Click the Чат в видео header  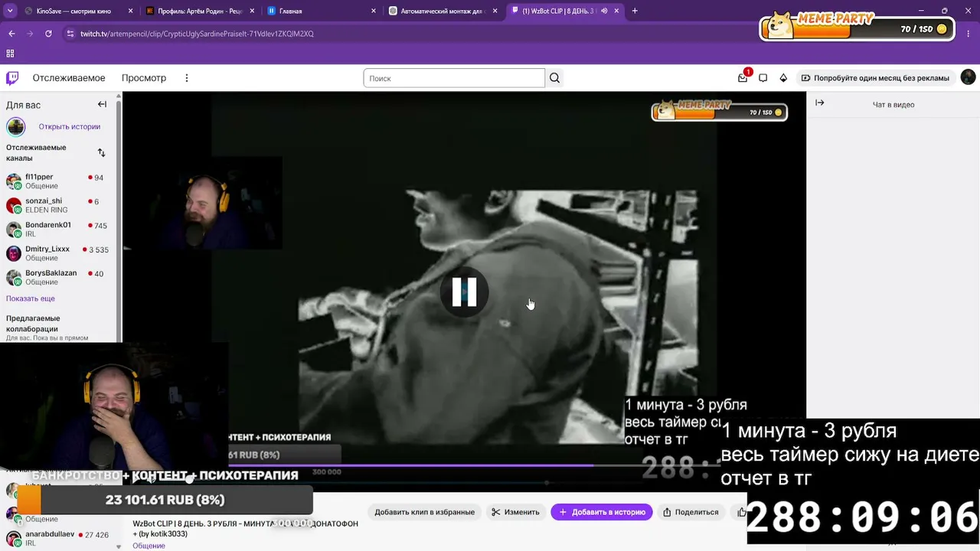(x=893, y=105)
